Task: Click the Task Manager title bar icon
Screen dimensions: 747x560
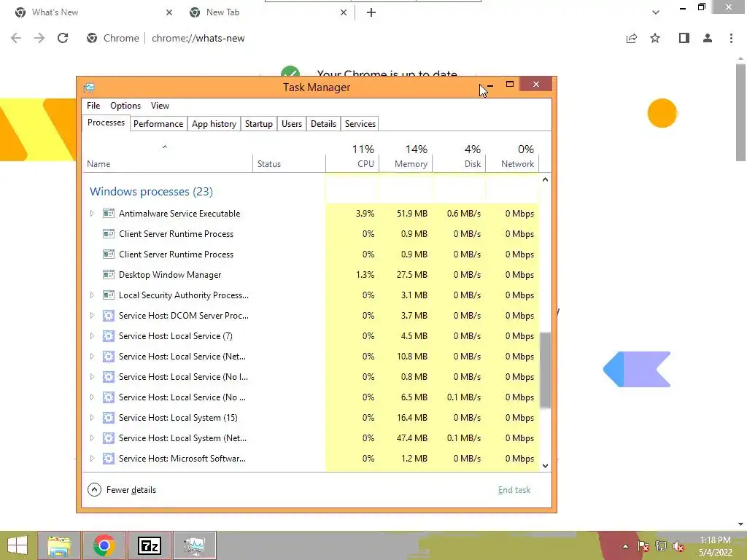Action: point(88,87)
